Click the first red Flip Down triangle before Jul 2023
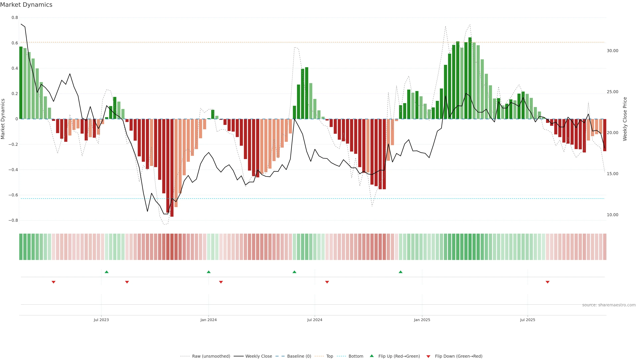Viewport: 644px width, 362px height. click(x=53, y=282)
